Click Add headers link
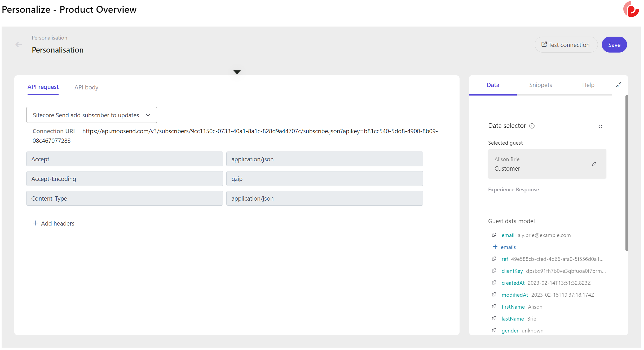This screenshot has width=644, height=350. [x=54, y=223]
